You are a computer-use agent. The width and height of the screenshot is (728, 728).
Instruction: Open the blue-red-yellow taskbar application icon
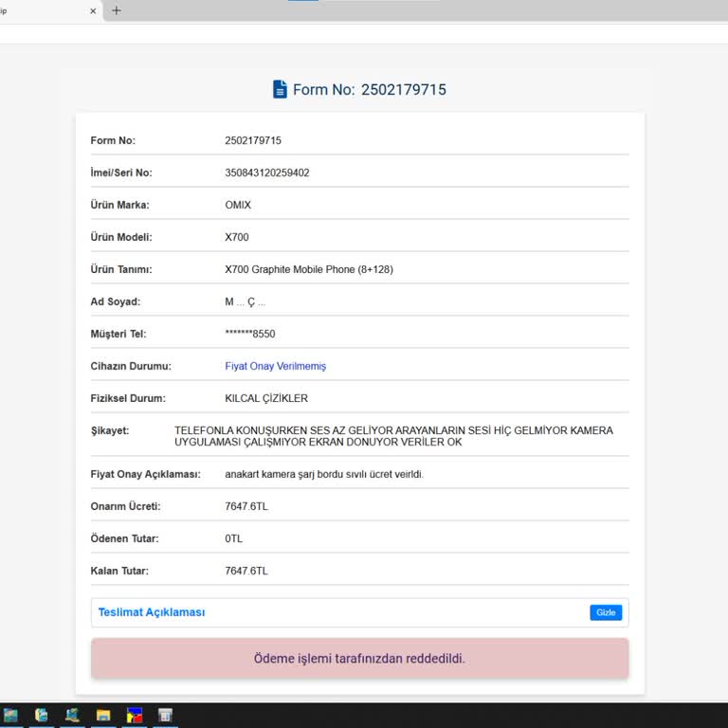click(135, 715)
